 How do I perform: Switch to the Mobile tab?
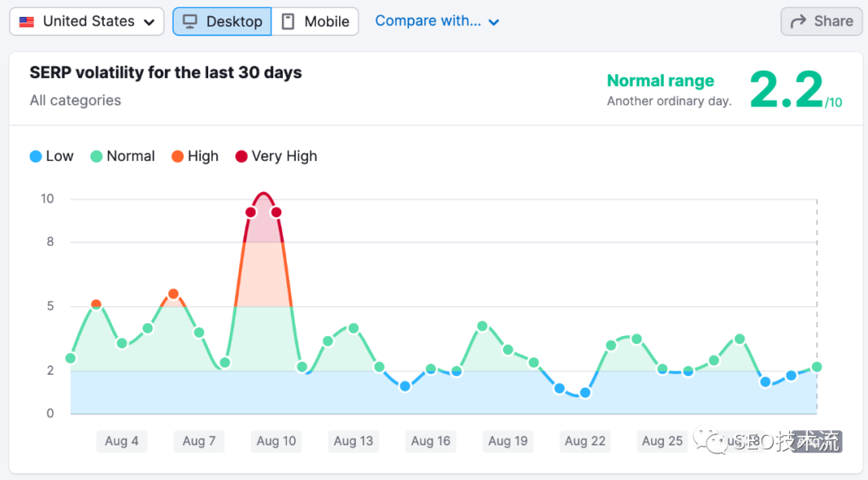(315, 22)
